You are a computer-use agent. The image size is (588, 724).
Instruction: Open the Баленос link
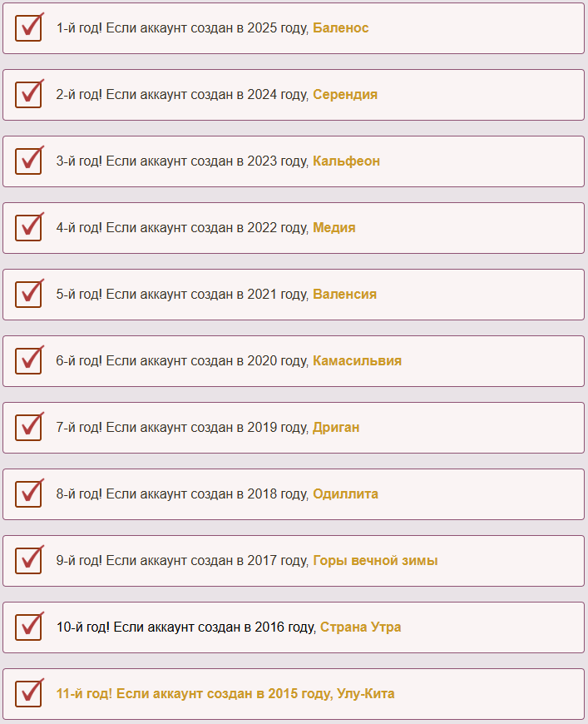[x=341, y=28]
